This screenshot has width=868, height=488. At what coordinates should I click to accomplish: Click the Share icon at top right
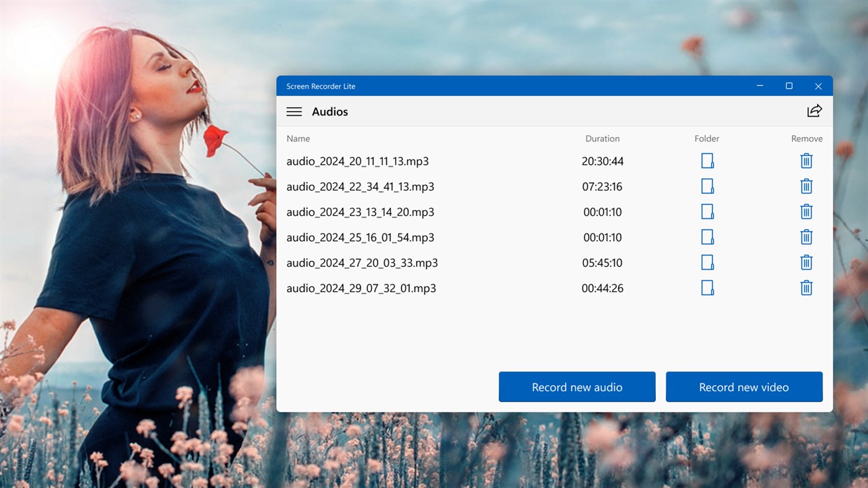click(x=814, y=111)
